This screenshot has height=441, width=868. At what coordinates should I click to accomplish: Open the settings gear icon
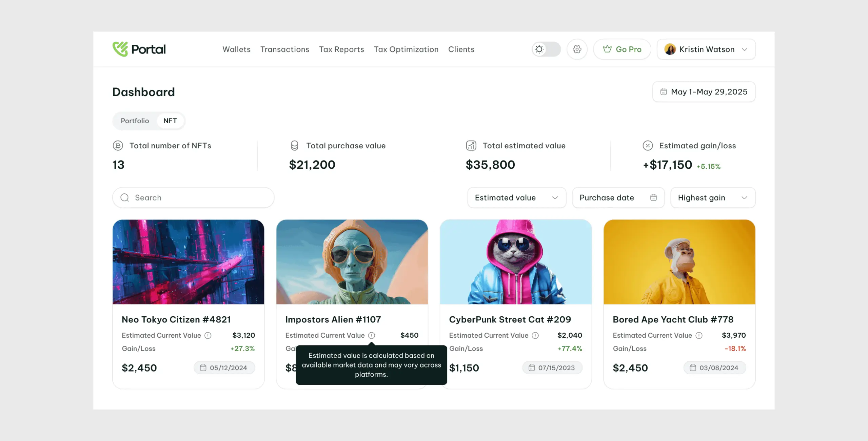tap(577, 49)
